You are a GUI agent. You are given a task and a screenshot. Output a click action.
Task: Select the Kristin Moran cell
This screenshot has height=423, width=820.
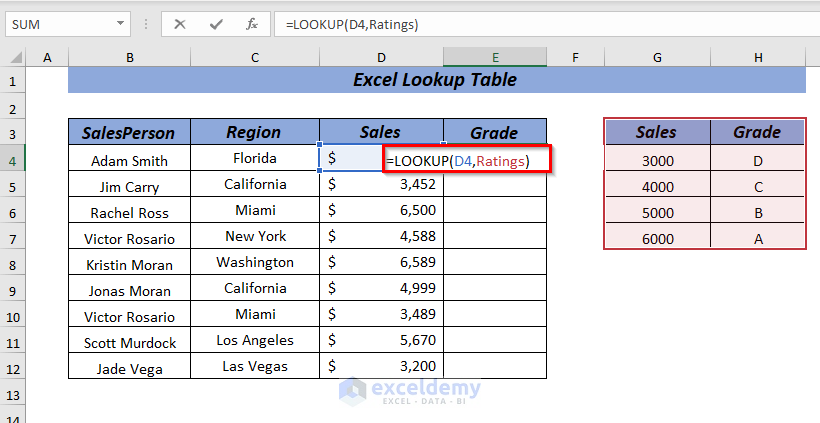click(129, 262)
